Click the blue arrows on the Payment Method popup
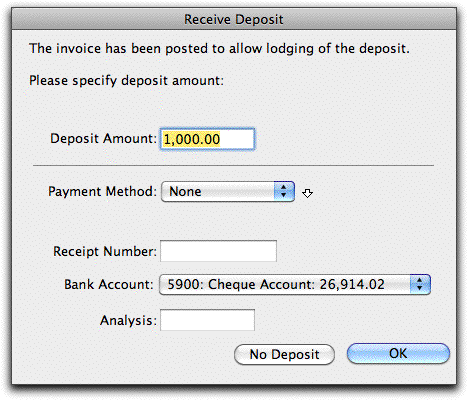Screen dimensions: 468x400 [x=284, y=192]
